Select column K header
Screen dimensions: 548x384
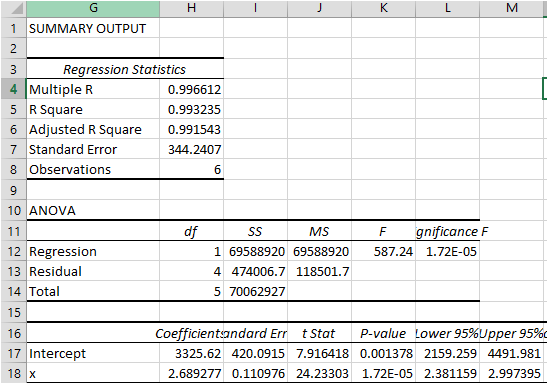pyautogui.click(x=383, y=8)
